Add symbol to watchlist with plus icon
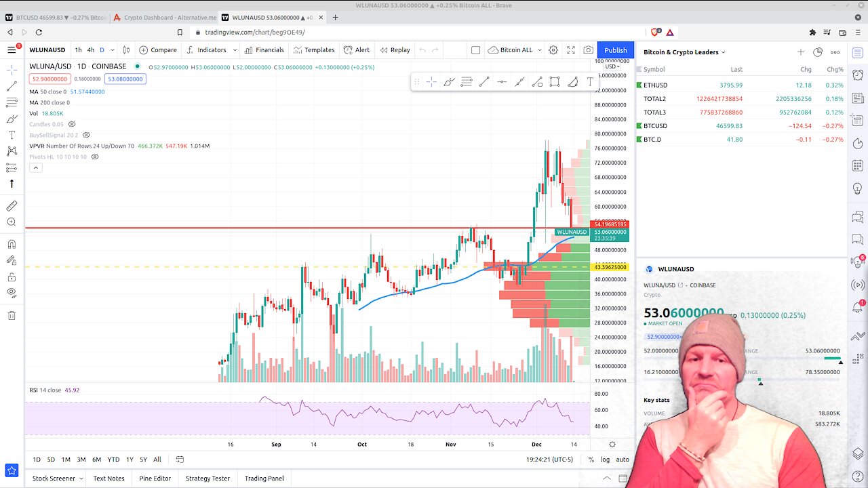The width and height of the screenshot is (868, 488). (800, 52)
